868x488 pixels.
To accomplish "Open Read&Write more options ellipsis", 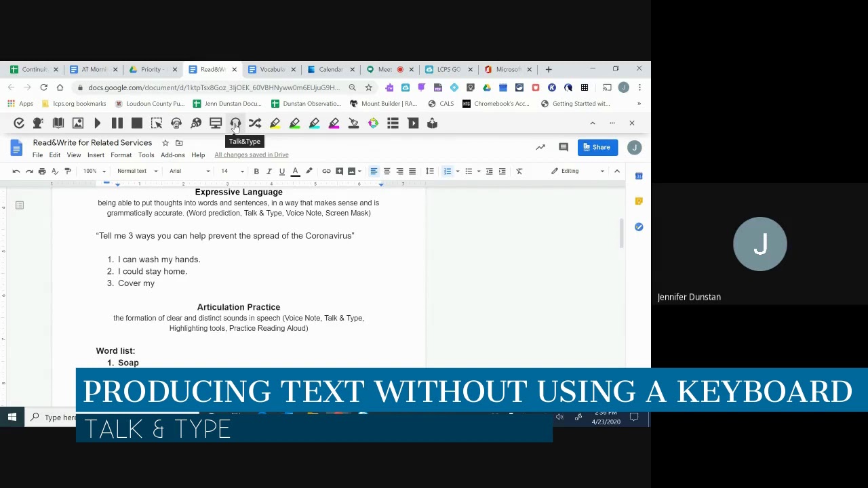I will [612, 123].
